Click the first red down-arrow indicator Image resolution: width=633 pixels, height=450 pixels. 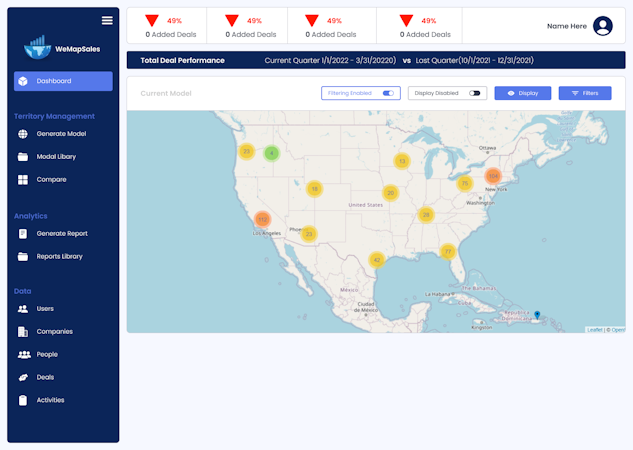(x=152, y=21)
